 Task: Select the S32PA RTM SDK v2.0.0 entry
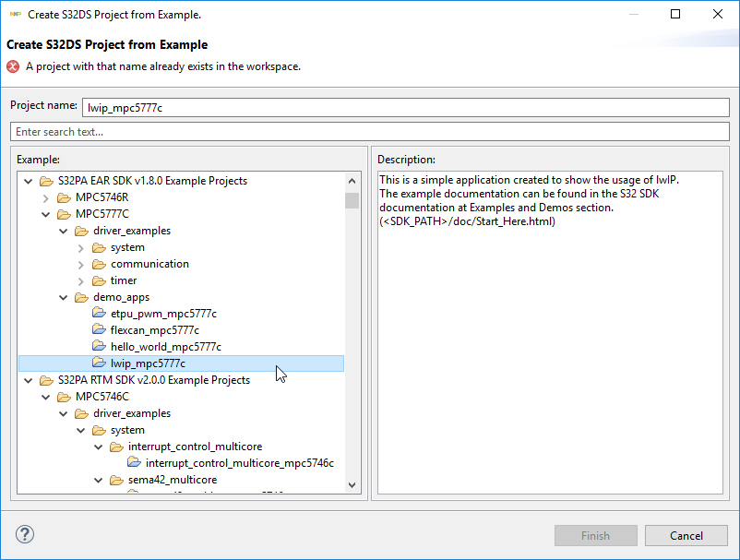153,380
